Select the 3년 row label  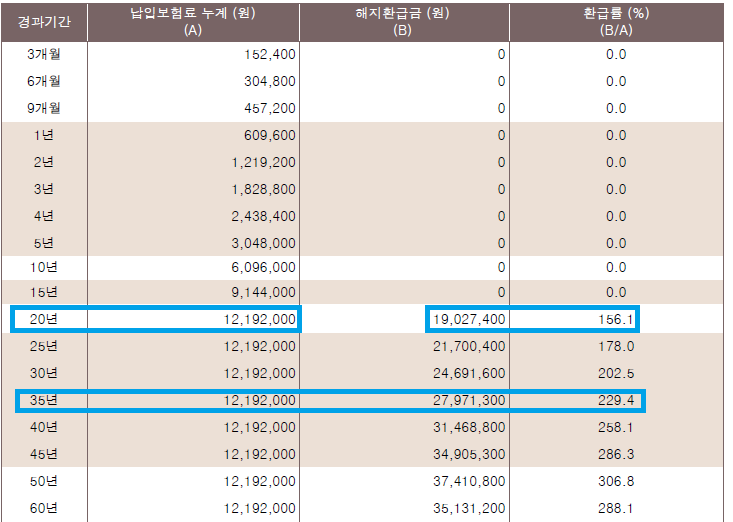44,189
